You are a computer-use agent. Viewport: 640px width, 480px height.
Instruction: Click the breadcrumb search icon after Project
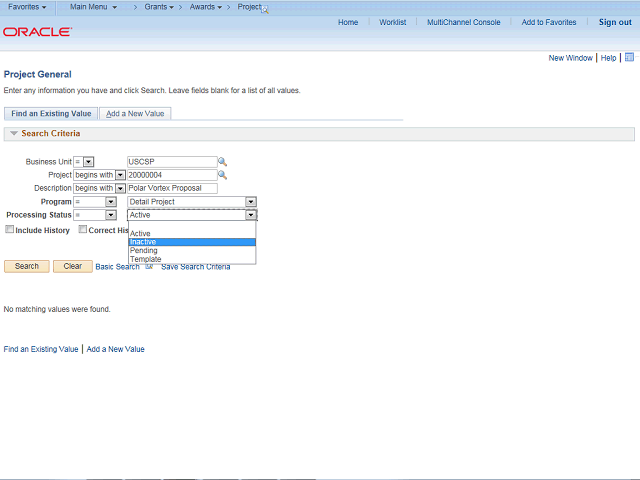[x=265, y=10]
